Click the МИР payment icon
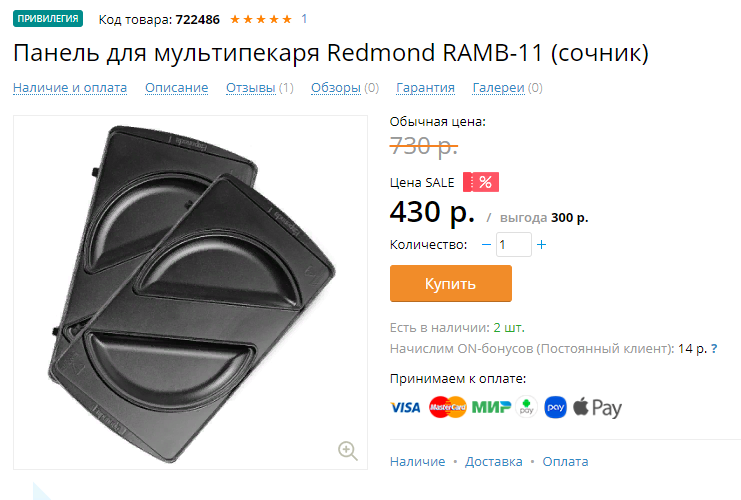Image resolution: width=741 pixels, height=500 pixels. click(x=491, y=407)
